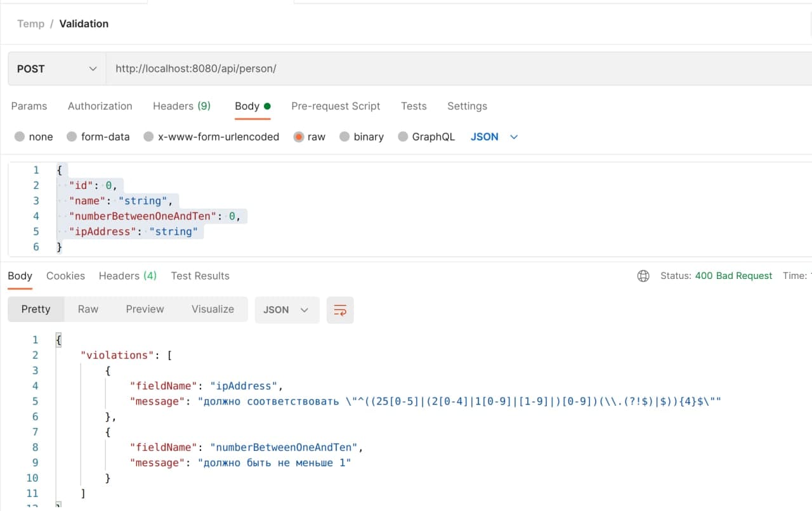Screen dimensions: 812x511
Task: Open the JSON response view dropdown
Action: [287, 310]
